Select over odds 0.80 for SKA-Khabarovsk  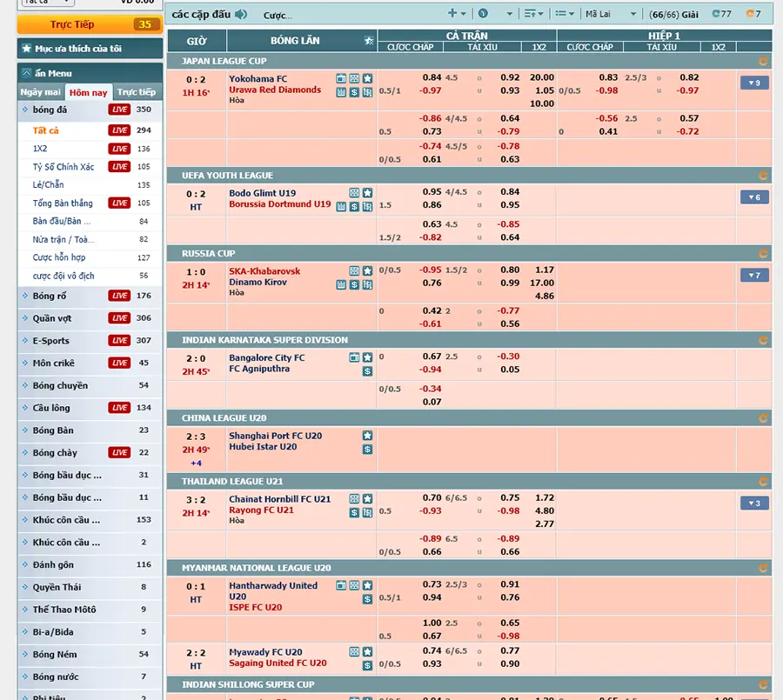[510, 270]
